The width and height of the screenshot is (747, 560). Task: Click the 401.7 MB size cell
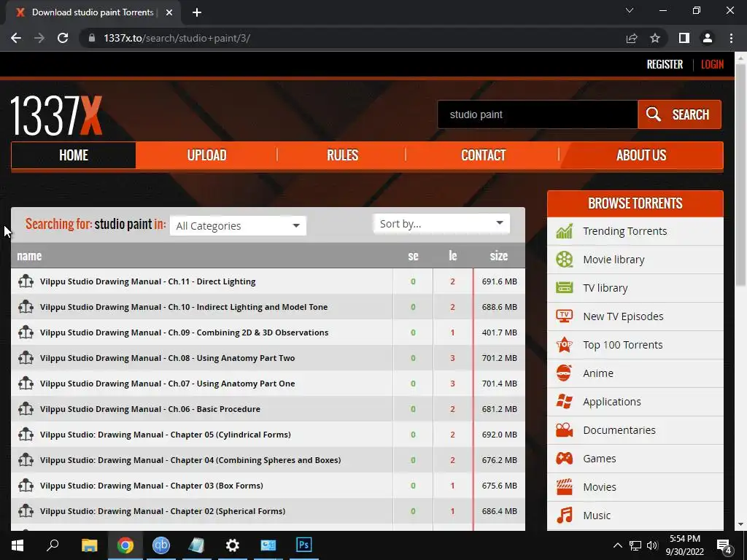499,332
